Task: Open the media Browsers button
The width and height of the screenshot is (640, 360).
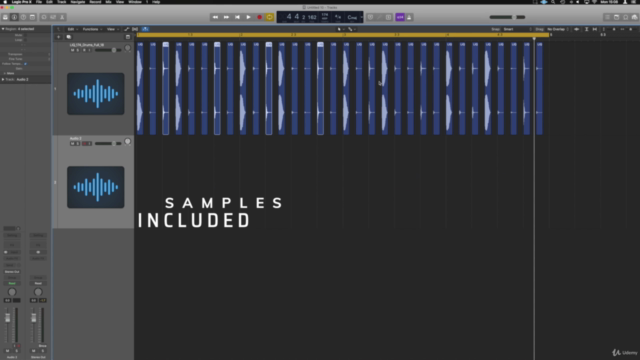Action: click(x=634, y=17)
